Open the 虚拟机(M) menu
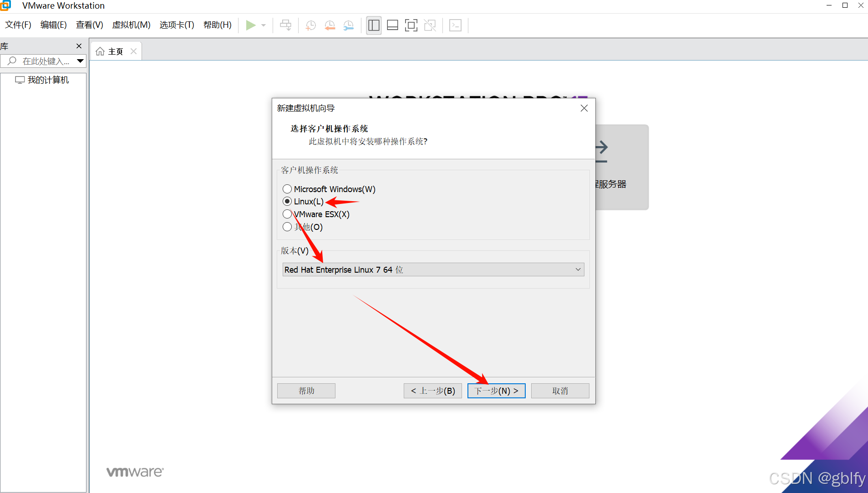The image size is (868, 493). click(x=132, y=25)
